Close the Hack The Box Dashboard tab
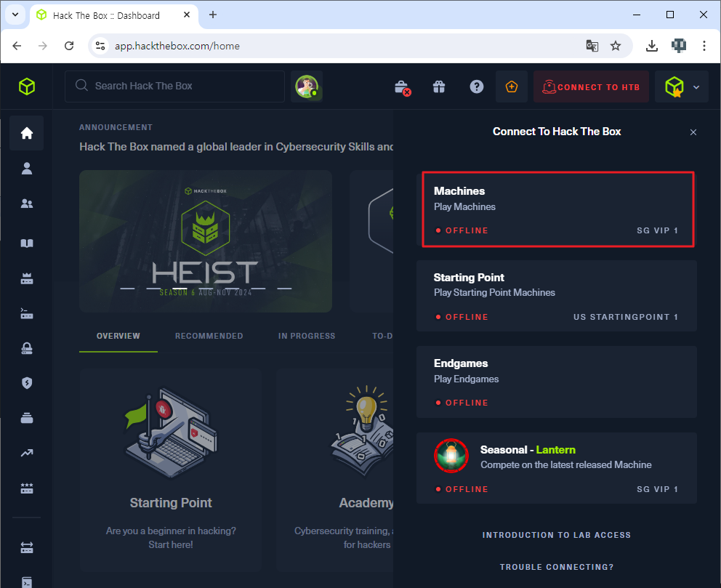721x588 pixels. 187,15
